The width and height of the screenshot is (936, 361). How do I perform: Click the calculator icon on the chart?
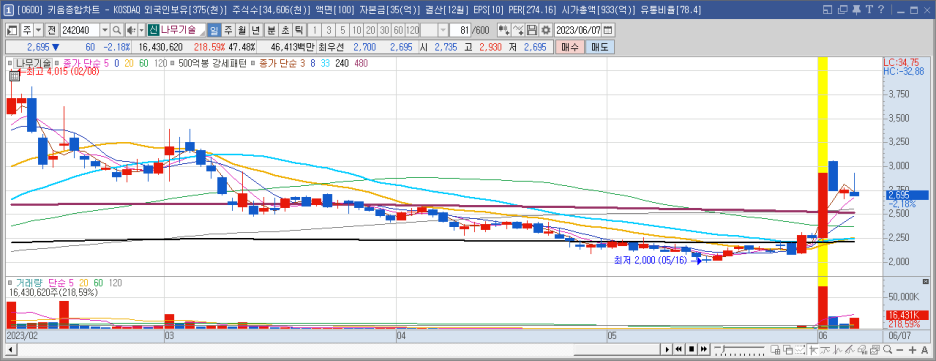point(14,75)
